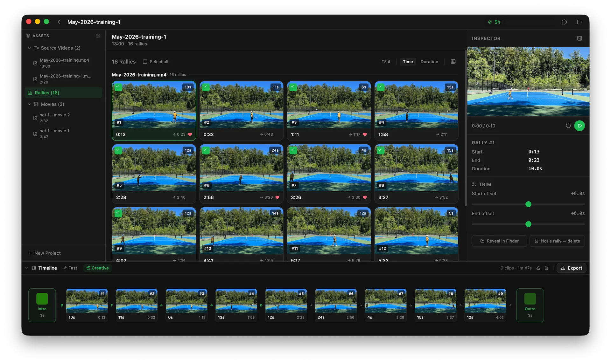Image resolution: width=611 pixels, height=364 pixels.
Task: Switch timeline to Fast mode
Action: pos(70,268)
